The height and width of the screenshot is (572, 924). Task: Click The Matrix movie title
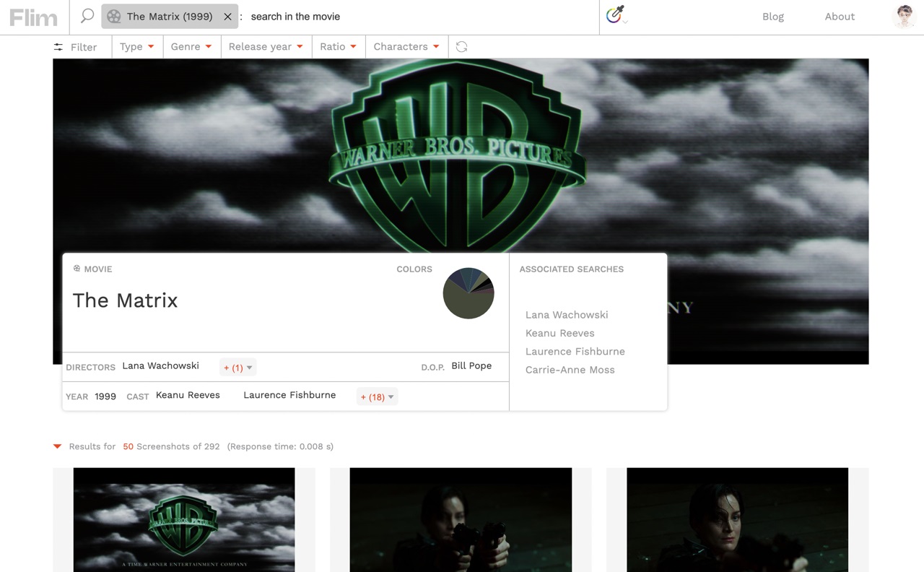tap(125, 300)
